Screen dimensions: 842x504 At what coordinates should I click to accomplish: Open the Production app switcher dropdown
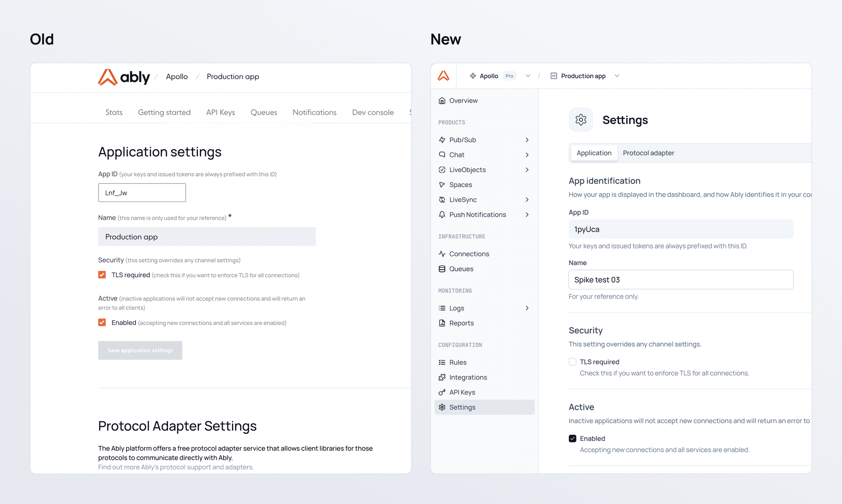(617, 76)
